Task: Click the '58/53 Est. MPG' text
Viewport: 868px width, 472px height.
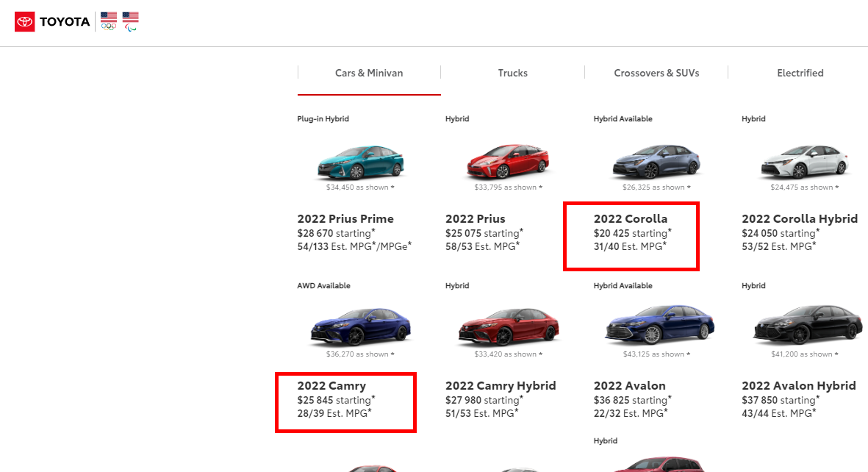Action: pos(482,246)
